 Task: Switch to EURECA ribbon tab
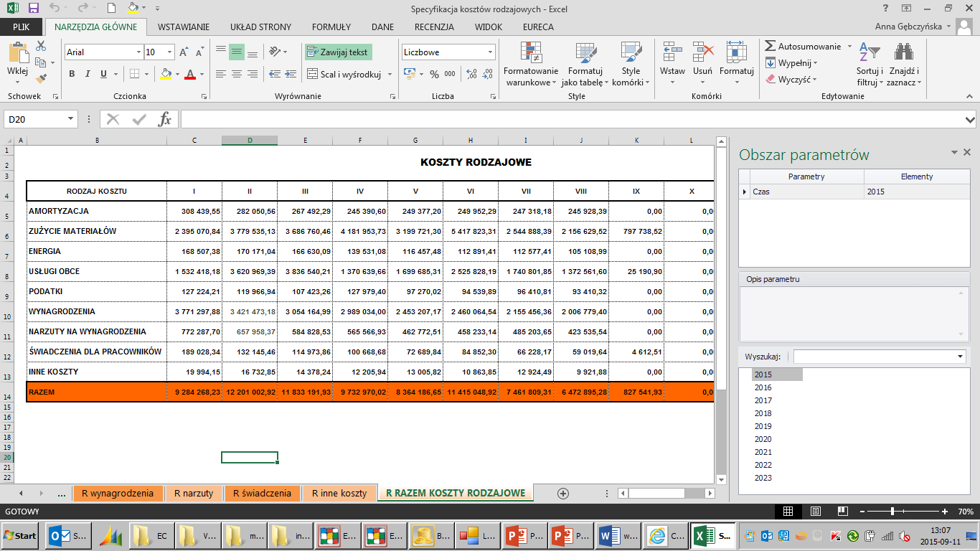[x=537, y=27]
